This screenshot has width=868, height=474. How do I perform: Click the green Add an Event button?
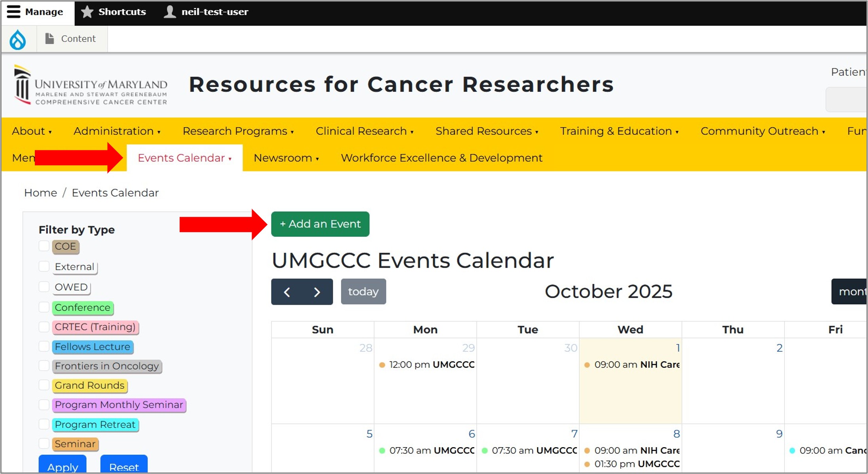[x=320, y=224]
